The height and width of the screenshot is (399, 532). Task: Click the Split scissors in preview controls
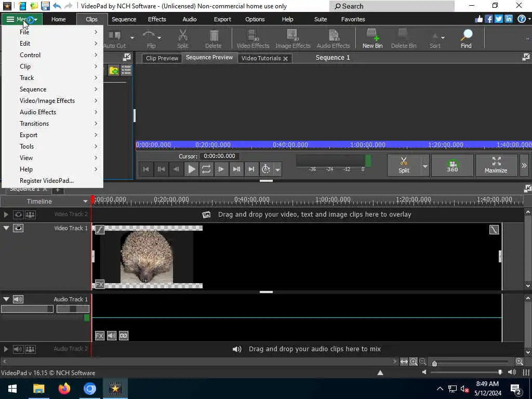pyautogui.click(x=404, y=165)
